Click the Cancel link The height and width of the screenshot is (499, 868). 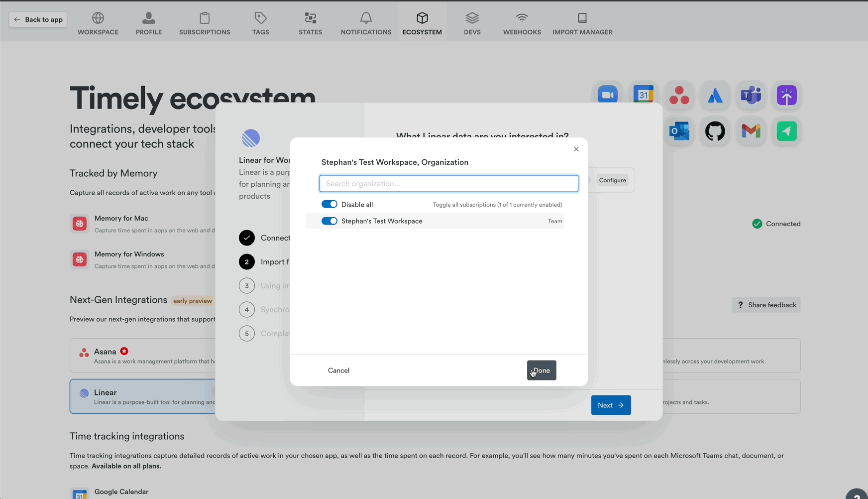[338, 370]
